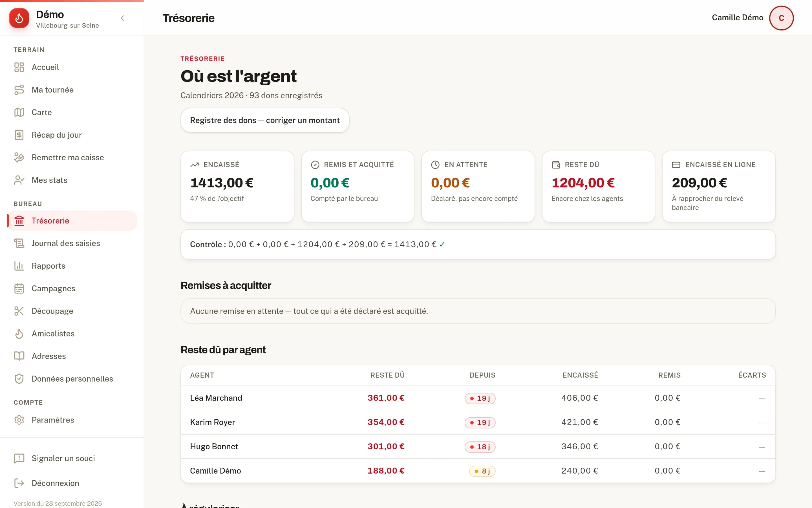
Task: Open Découpage scissors icon
Action: click(19, 311)
